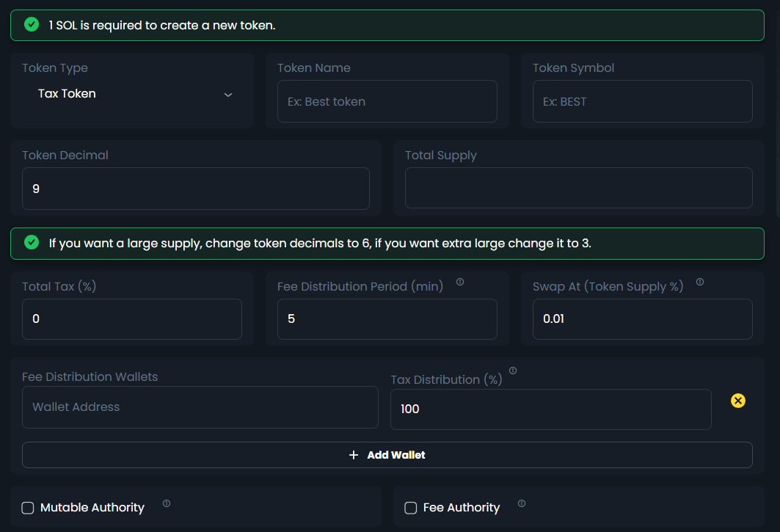The height and width of the screenshot is (532, 780).
Task: Click info icon next to Fee Authority
Action: coord(522,503)
